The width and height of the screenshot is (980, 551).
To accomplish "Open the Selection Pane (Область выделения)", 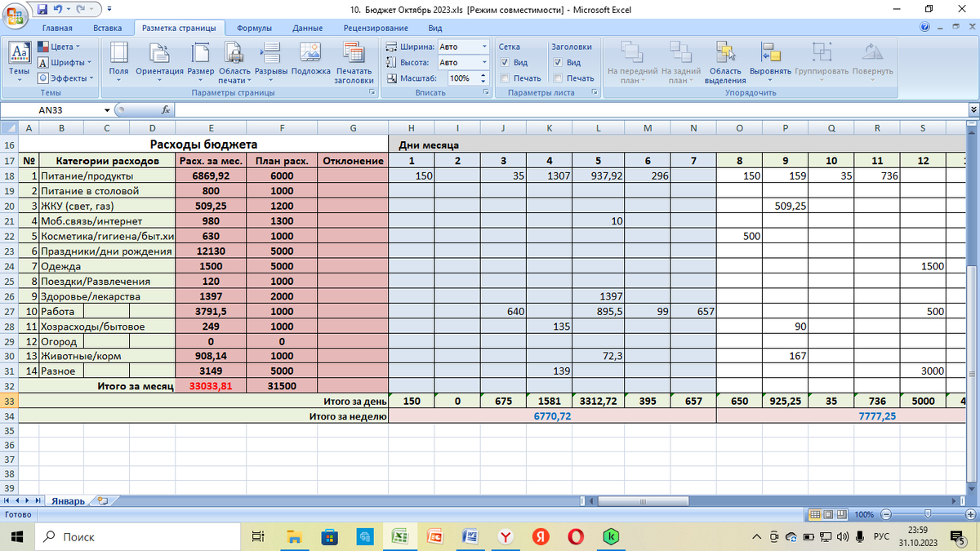I will 725,63.
